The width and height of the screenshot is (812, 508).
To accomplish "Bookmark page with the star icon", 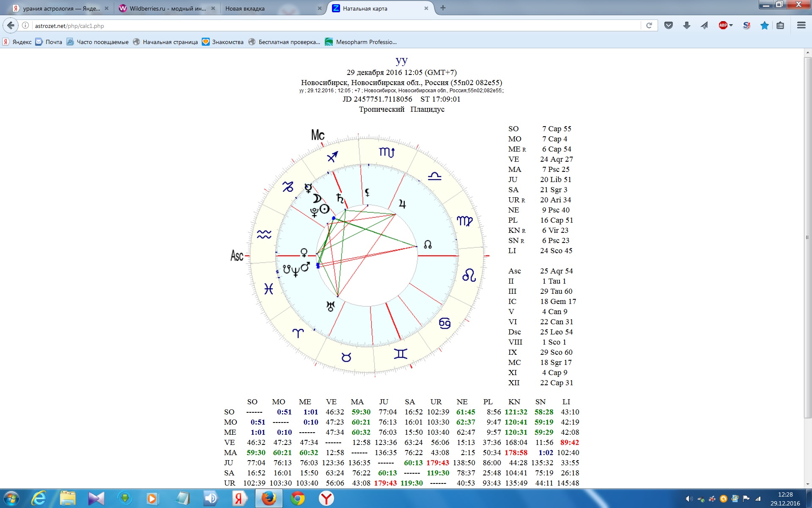I will (764, 25).
